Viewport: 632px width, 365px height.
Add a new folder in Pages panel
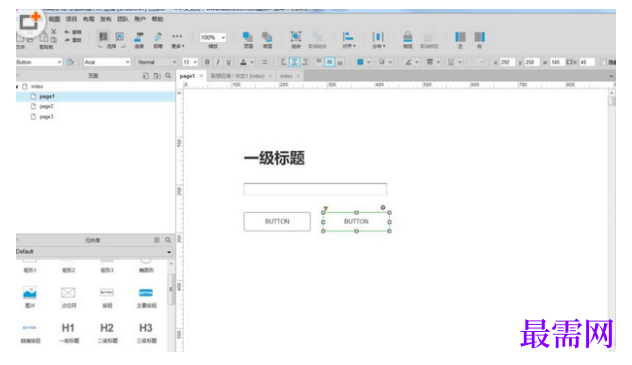157,76
